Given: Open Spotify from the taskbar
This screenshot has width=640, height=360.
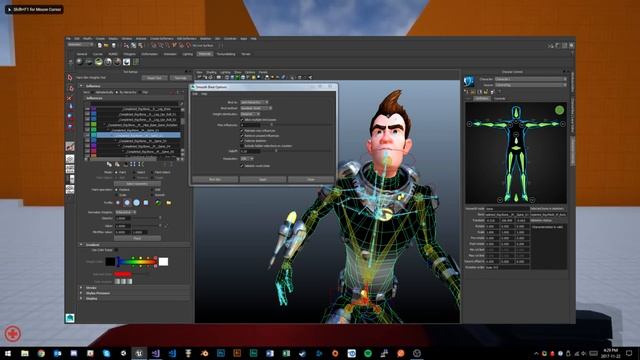Looking at the screenshot, I should point(368,353).
